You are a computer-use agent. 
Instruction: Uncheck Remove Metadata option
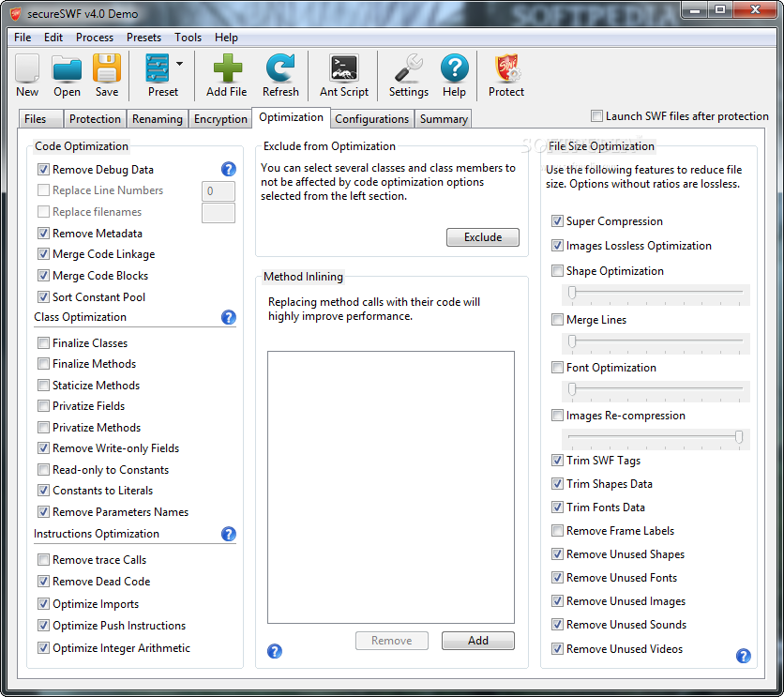43,233
